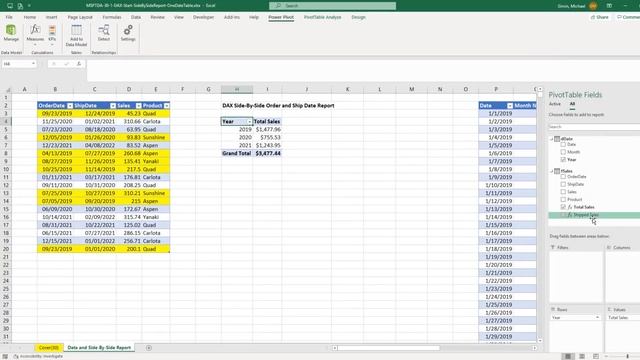
Task: Open the OrderDate column filter dropdown
Action: 70,106
